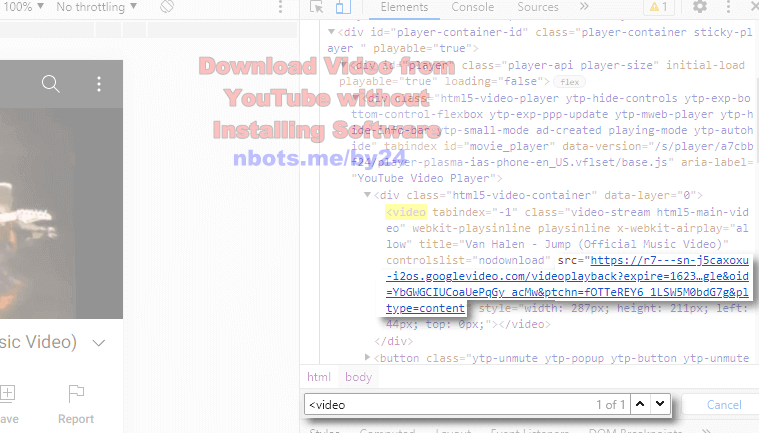
Task: Show more DevTools tabs chevron
Action: [x=584, y=7]
